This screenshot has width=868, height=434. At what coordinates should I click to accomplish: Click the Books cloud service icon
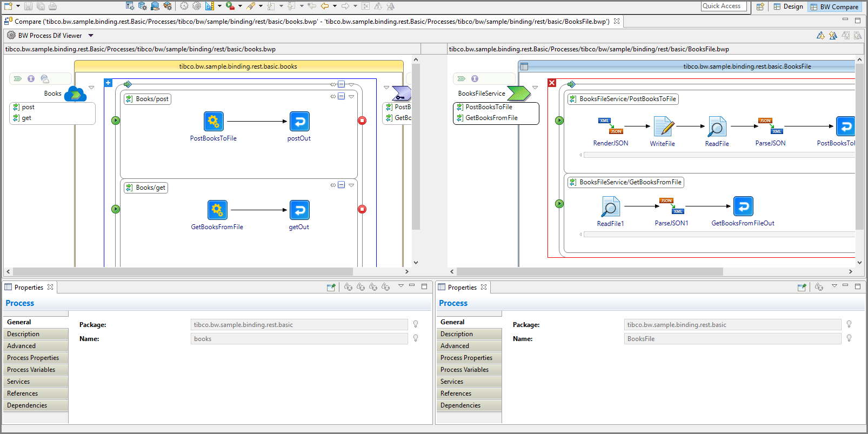point(75,94)
